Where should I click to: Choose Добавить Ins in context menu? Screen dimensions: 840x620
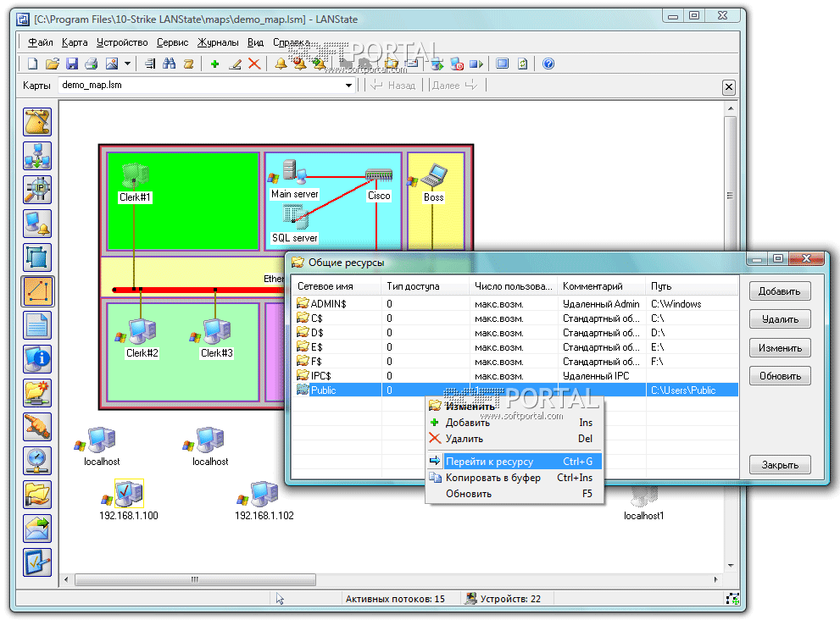pos(515,423)
